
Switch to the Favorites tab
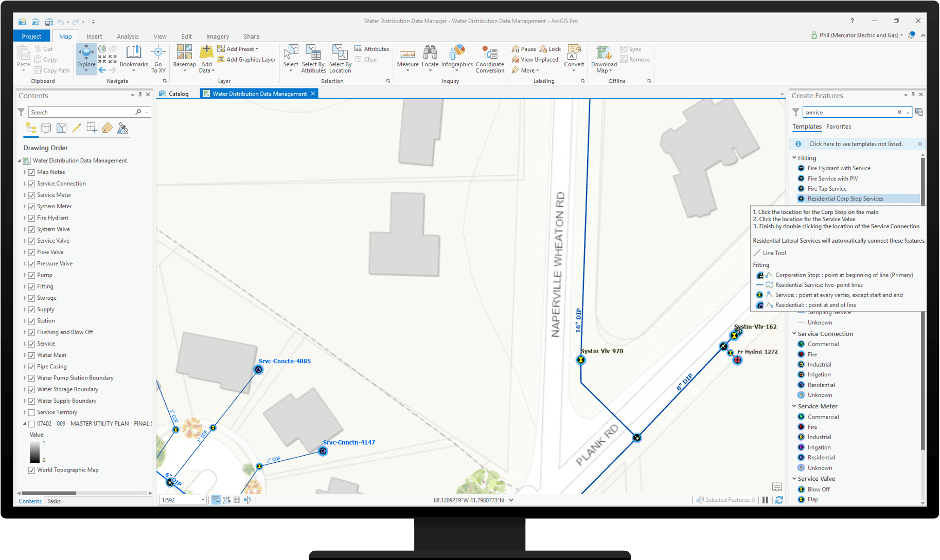(x=839, y=127)
